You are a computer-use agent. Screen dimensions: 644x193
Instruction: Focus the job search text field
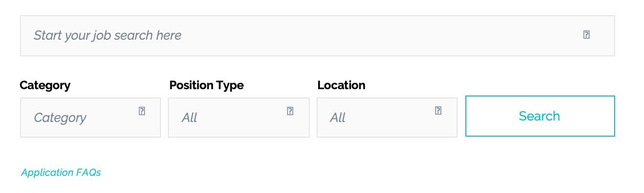pos(317,36)
